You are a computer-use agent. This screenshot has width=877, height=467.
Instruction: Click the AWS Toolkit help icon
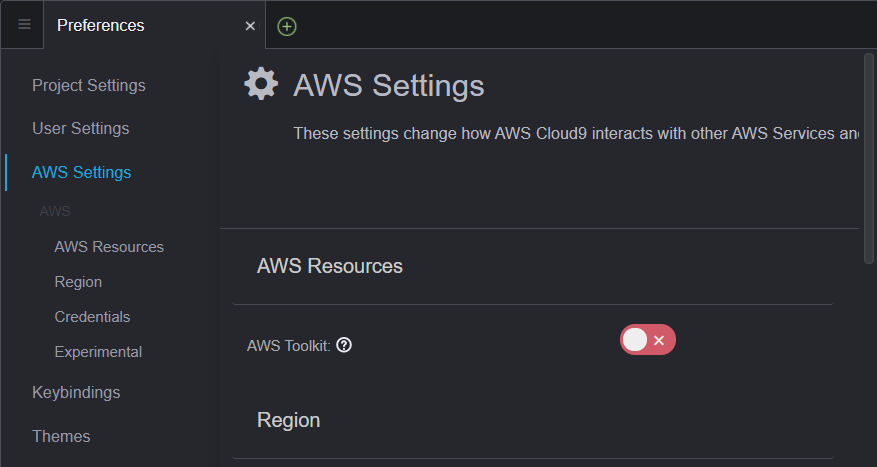(344, 345)
